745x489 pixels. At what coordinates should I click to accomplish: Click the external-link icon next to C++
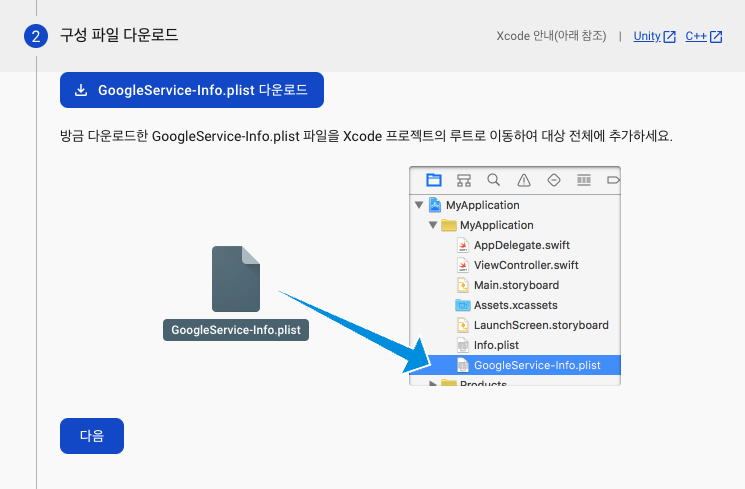pos(716,37)
